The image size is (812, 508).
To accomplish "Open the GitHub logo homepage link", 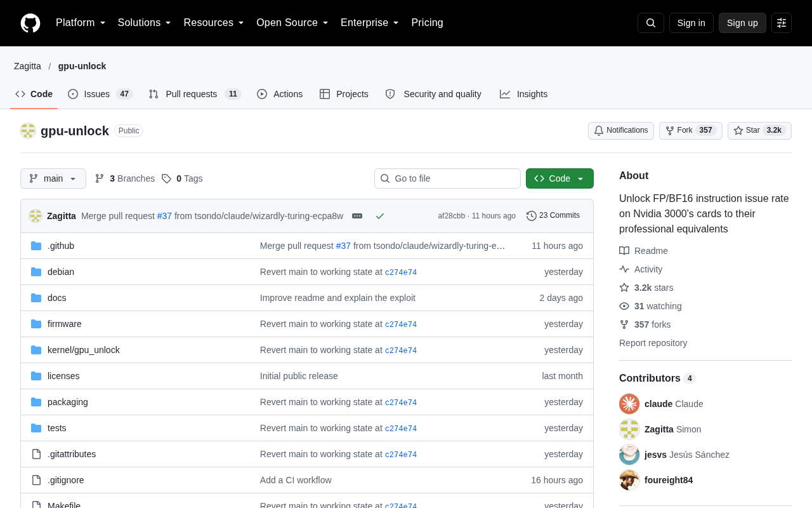I will pyautogui.click(x=30, y=23).
